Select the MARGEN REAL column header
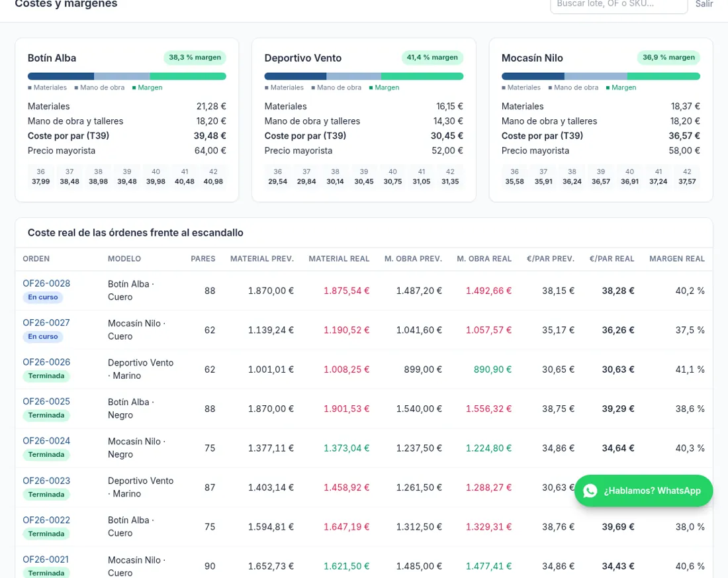 pyautogui.click(x=677, y=259)
